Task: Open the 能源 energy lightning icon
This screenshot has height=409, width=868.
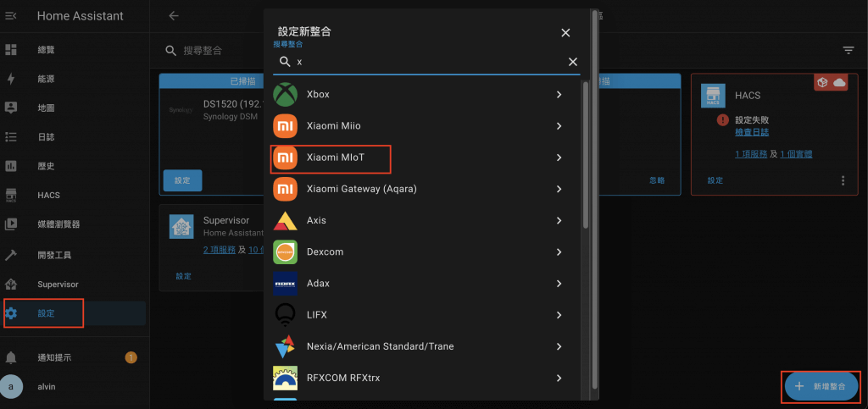Action: [x=11, y=79]
